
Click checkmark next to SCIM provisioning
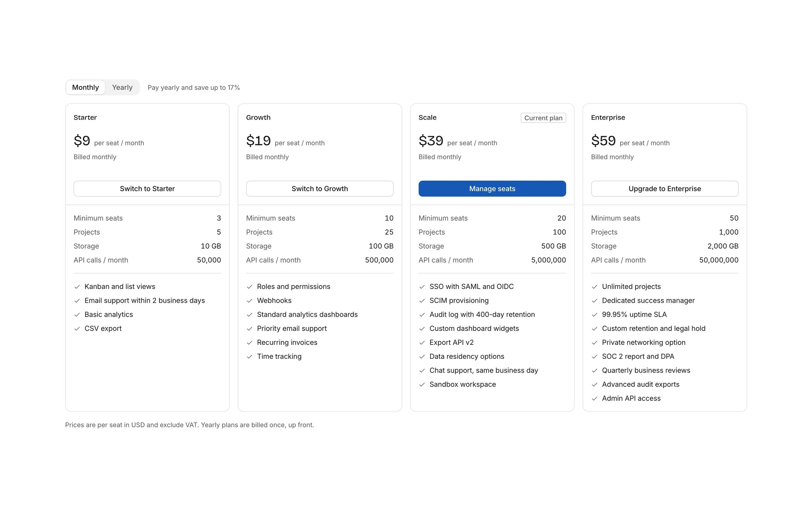pyautogui.click(x=422, y=301)
